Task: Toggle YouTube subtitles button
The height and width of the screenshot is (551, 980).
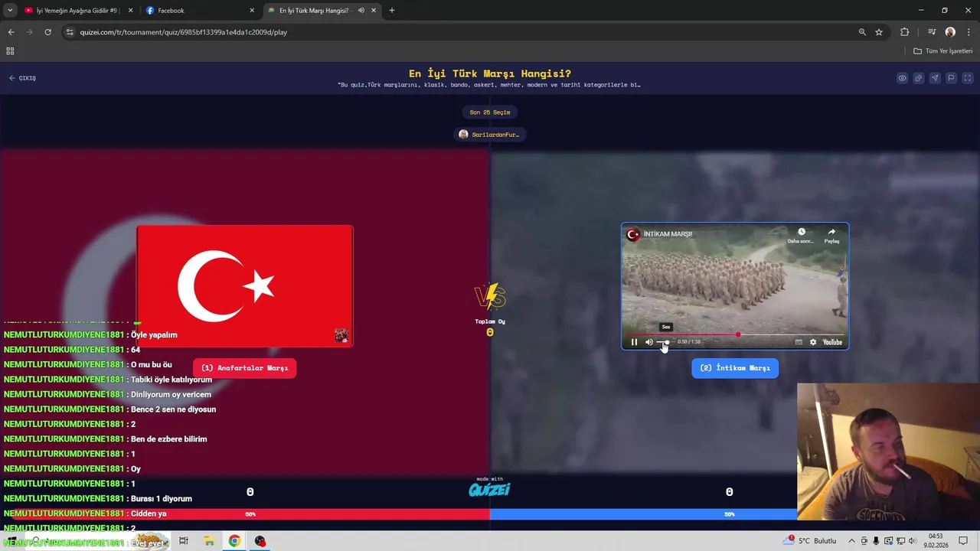Action: click(x=799, y=342)
